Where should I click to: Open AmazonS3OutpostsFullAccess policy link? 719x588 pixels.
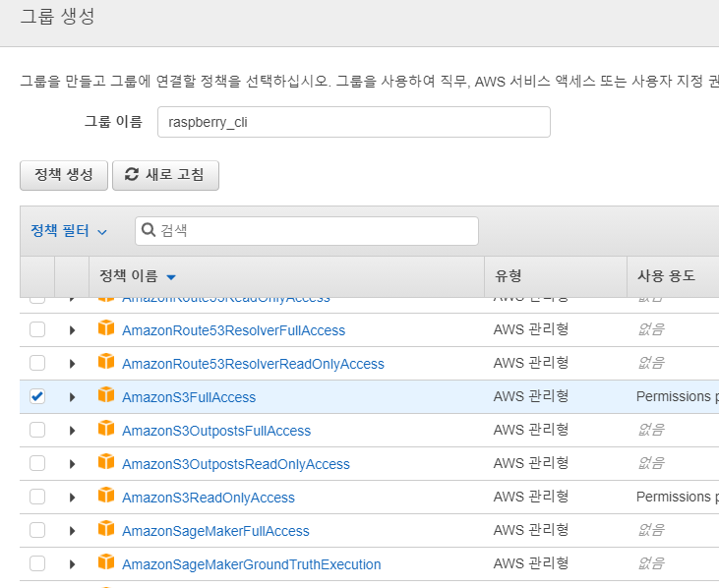click(216, 431)
